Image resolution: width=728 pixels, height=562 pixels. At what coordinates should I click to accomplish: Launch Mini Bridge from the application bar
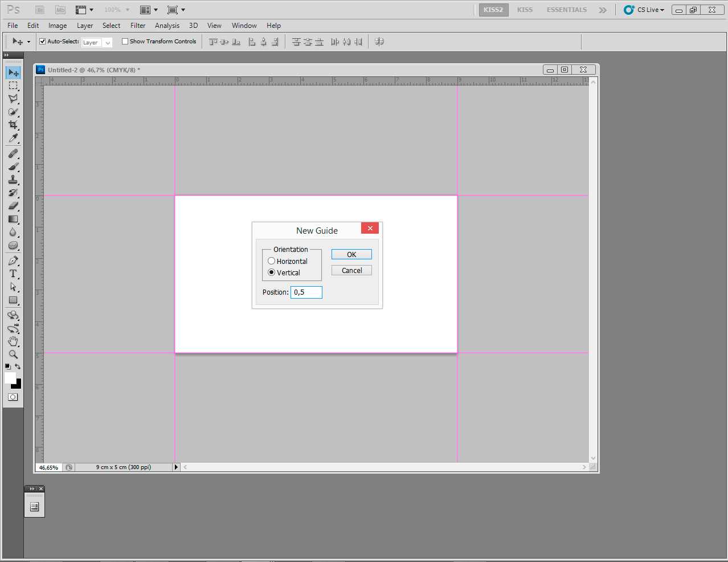point(60,10)
